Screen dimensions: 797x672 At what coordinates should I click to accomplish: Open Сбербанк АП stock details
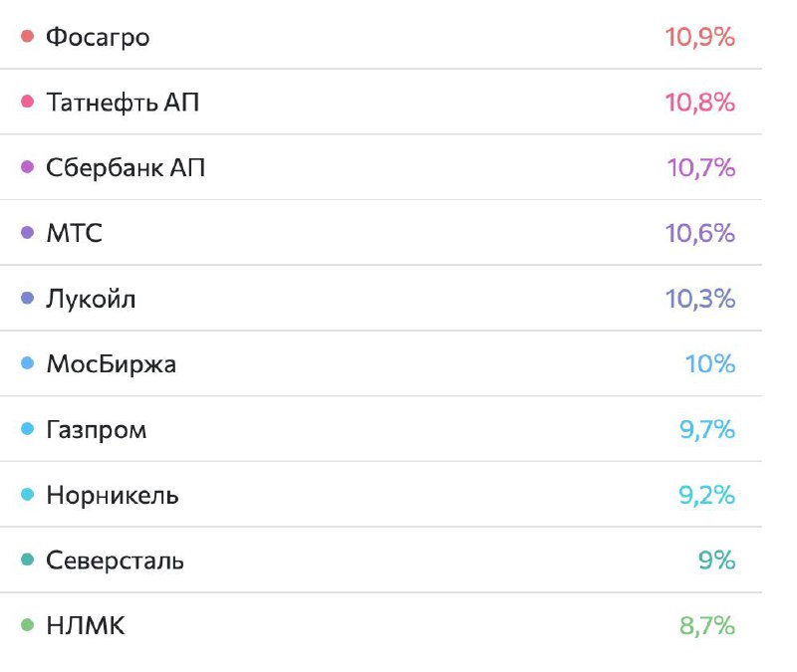point(381,167)
